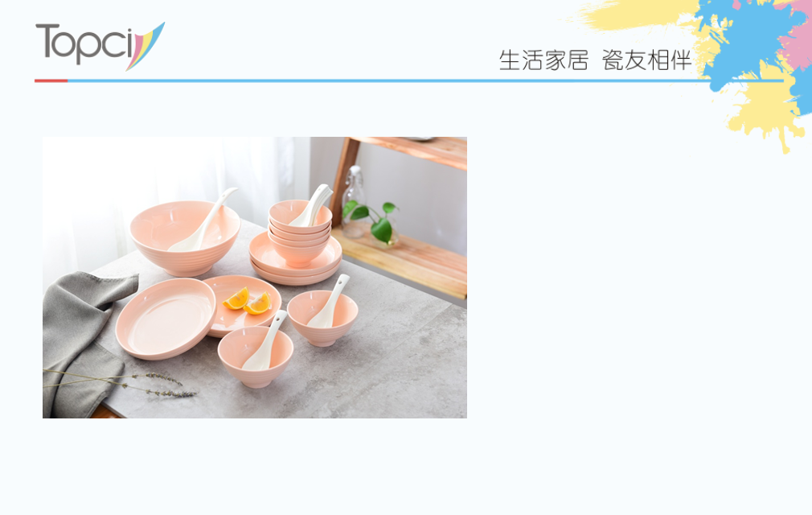Select the pink tableware product photo
Viewport: 812px width, 515px height.
(x=255, y=277)
